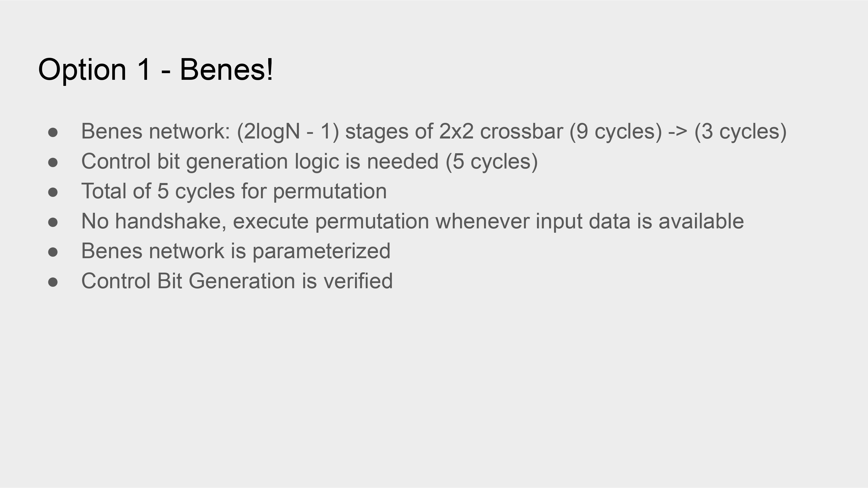
Task: Click the "Benes network is parameterized" line
Action: 236,251
